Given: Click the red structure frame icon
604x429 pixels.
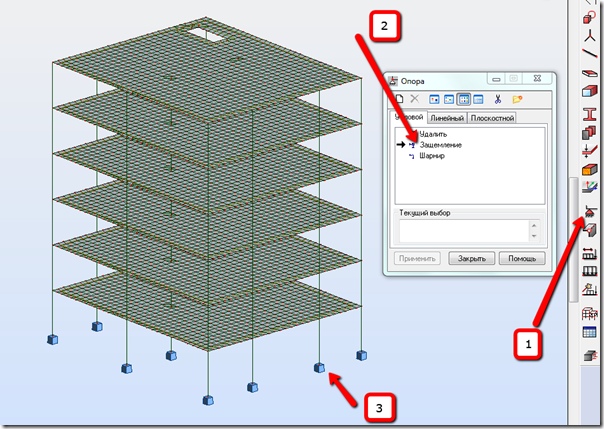Looking at the screenshot, I should pyautogui.click(x=589, y=313).
